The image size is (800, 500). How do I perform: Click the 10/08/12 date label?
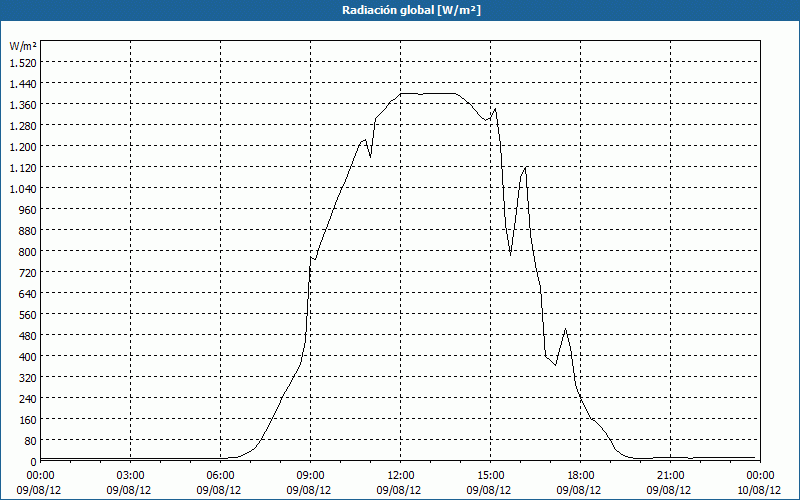tap(759, 490)
